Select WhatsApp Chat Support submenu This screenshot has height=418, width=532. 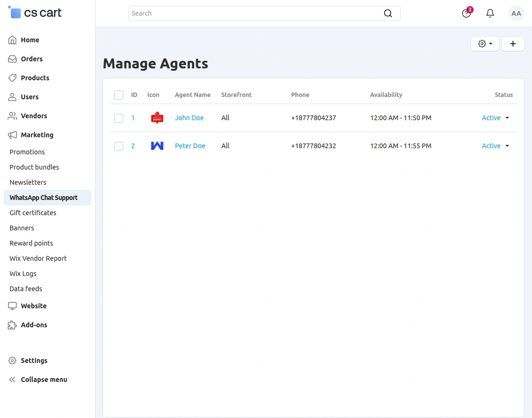click(x=47, y=198)
